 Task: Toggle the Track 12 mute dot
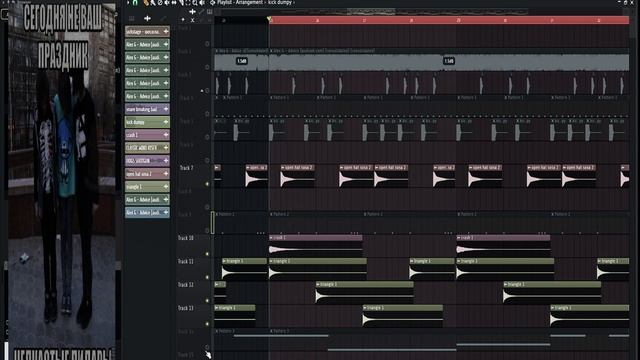207,300
